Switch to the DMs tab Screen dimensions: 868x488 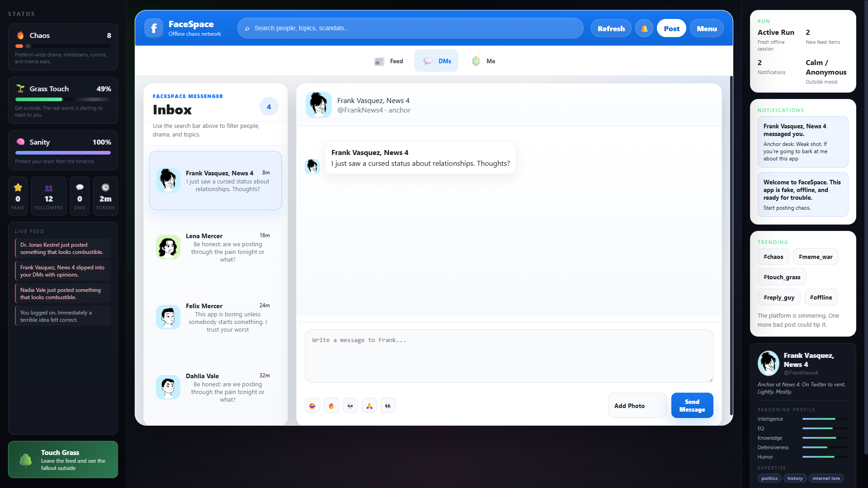pos(436,61)
